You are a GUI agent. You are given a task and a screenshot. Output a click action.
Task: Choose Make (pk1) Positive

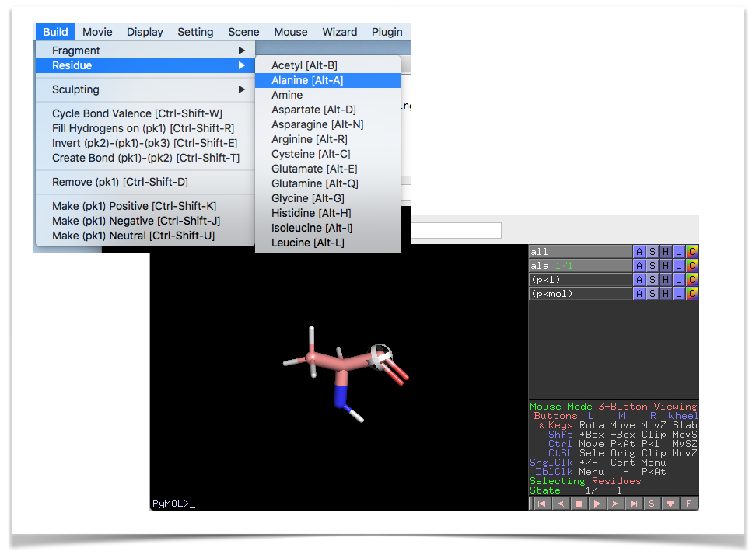click(x=145, y=206)
